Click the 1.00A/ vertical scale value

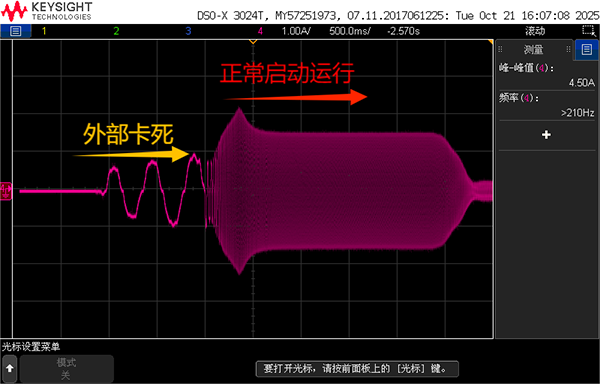[297, 31]
